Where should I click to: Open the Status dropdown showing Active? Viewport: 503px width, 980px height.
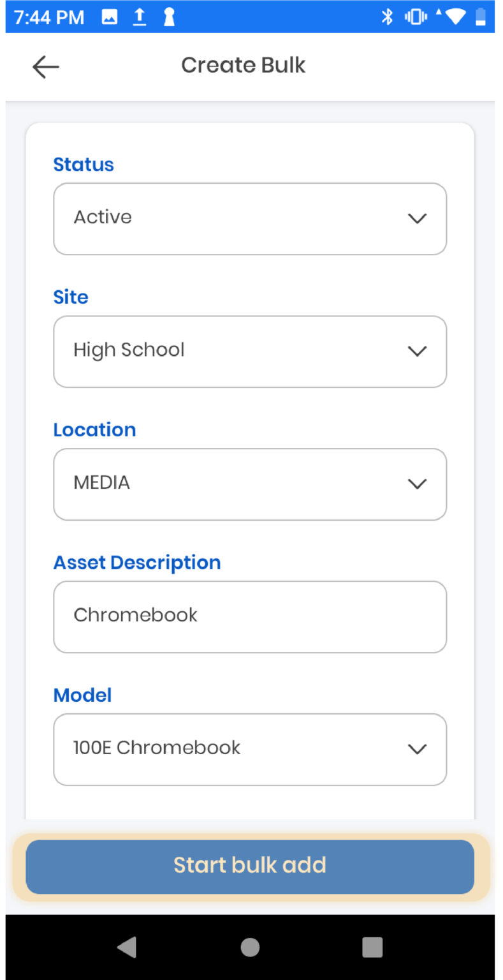pos(250,219)
